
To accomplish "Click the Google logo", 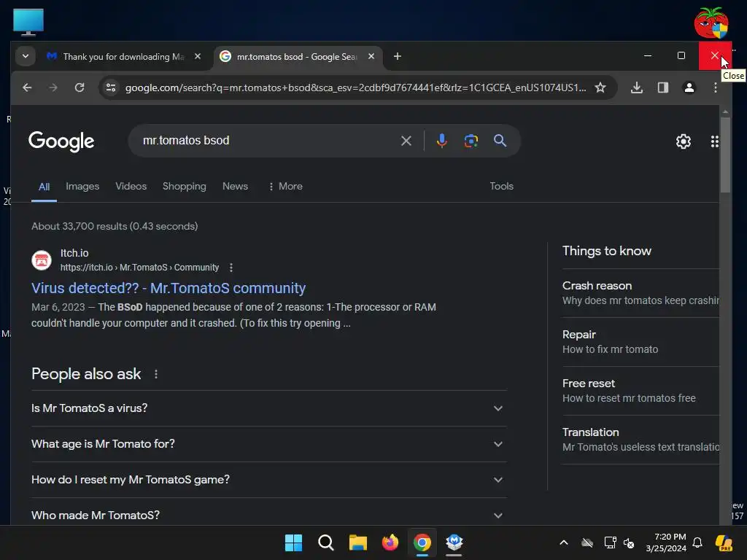I will (61, 141).
